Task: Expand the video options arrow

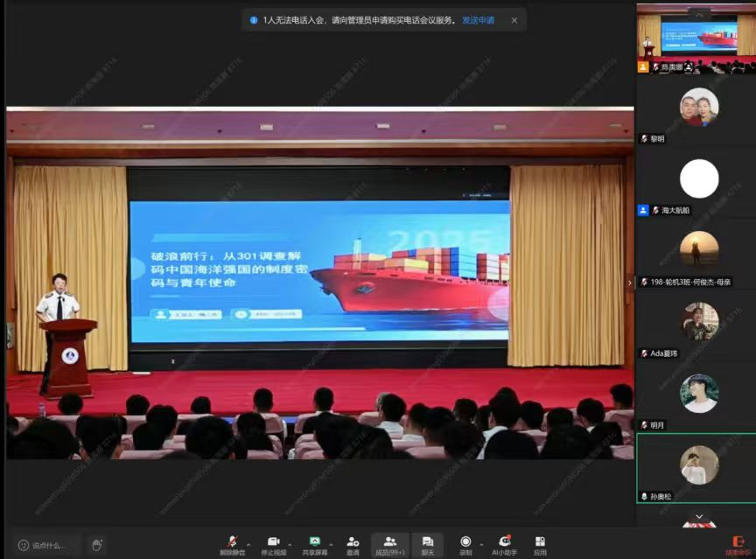Action: coord(290,544)
